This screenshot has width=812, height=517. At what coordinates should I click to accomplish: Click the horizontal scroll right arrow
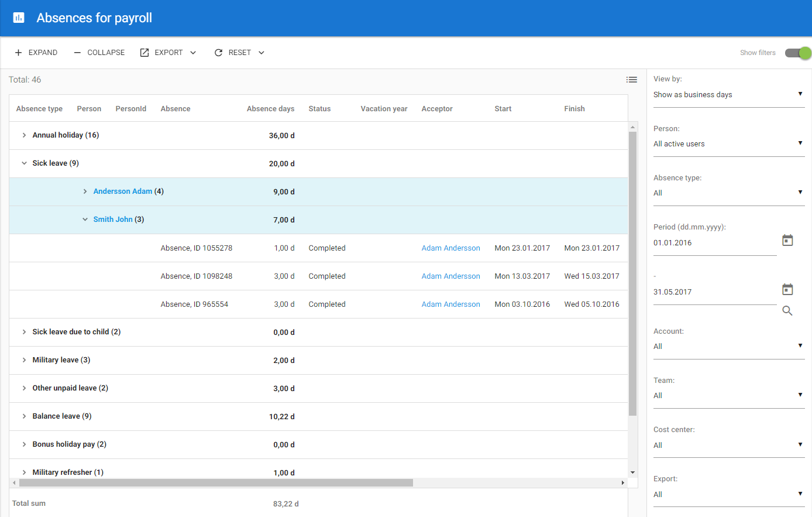tap(623, 483)
